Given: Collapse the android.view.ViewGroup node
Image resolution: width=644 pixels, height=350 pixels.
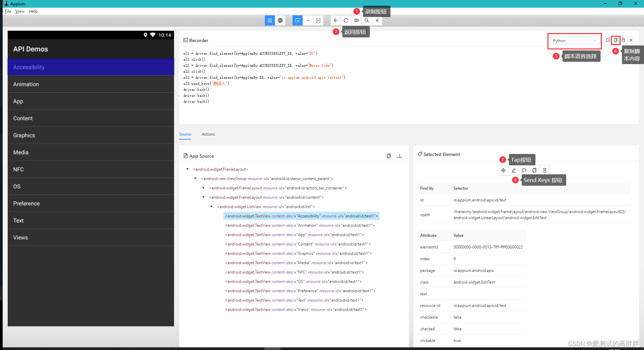Looking at the screenshot, I should (x=195, y=179).
